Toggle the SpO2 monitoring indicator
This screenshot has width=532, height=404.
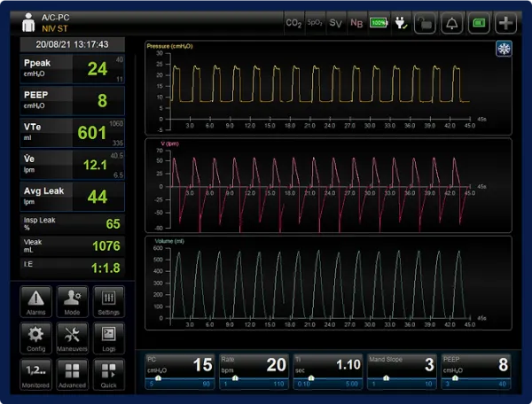pyautogui.click(x=315, y=22)
